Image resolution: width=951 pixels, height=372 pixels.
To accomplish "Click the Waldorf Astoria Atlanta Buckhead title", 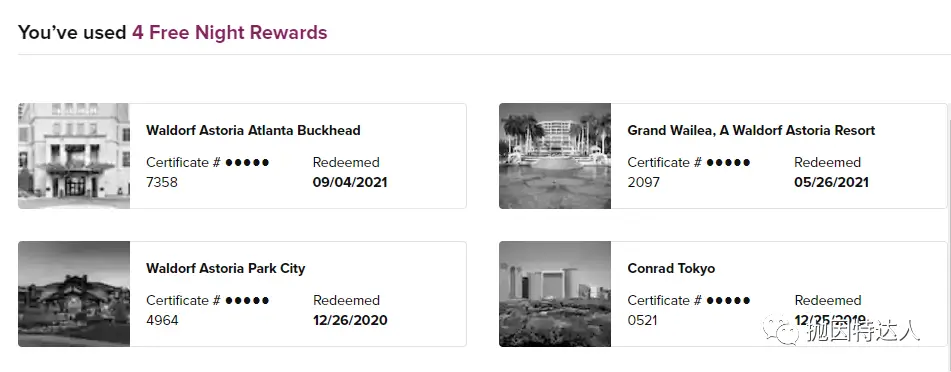I will point(254,130).
